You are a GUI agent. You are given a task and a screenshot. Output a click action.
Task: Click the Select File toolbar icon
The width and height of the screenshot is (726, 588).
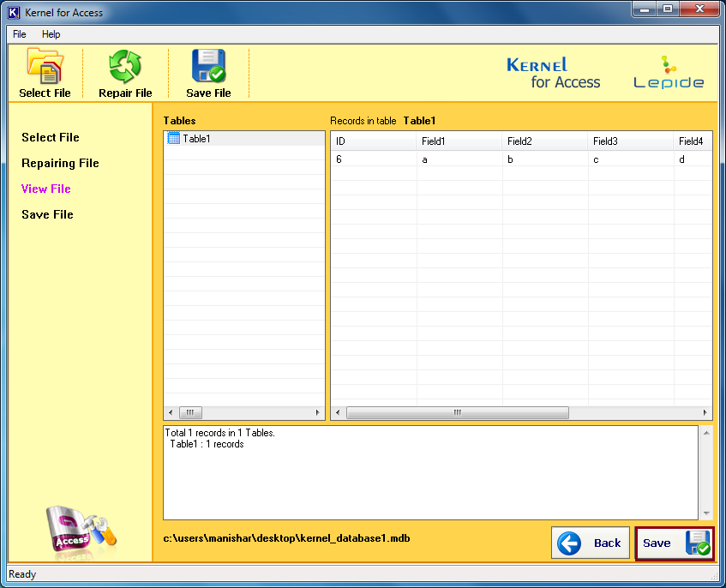click(x=45, y=73)
